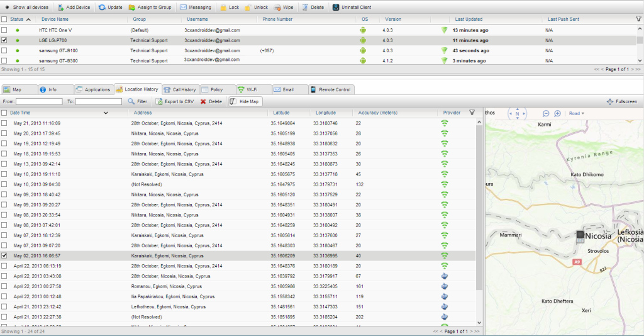Open the Road map type dropdown

(x=576, y=113)
